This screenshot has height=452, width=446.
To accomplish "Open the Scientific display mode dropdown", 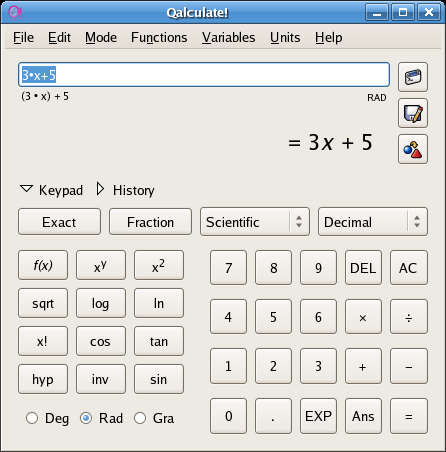I will (255, 222).
